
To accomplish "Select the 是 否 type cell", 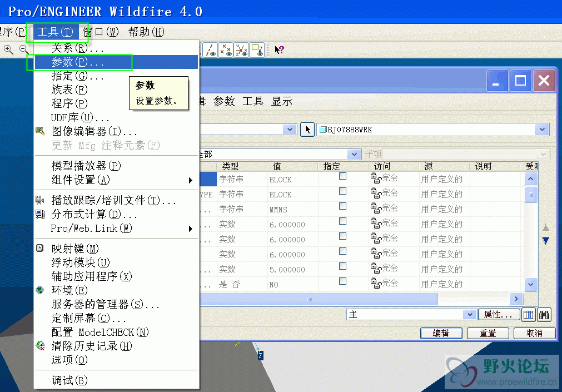I will pos(242,284).
